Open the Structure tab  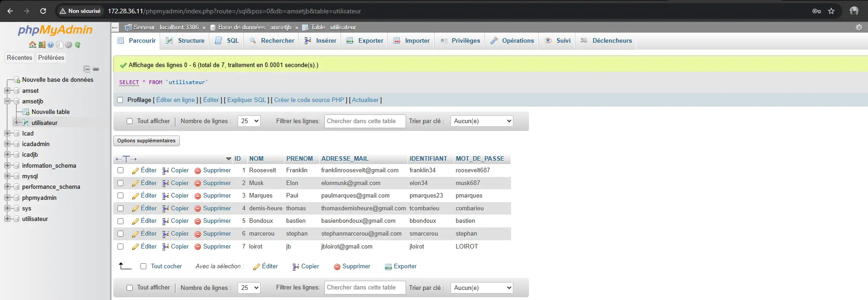185,41
